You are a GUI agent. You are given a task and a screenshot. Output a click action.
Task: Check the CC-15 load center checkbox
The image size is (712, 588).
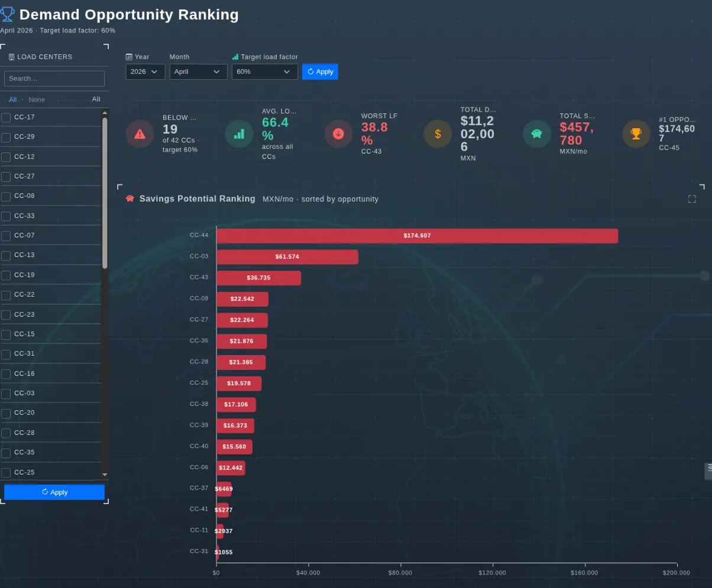coord(6,334)
